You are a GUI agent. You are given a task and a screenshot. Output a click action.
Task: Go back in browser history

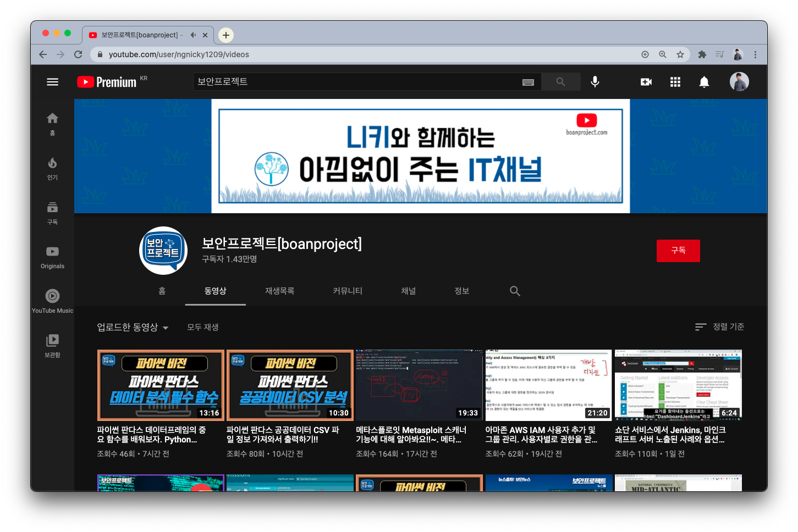43,54
